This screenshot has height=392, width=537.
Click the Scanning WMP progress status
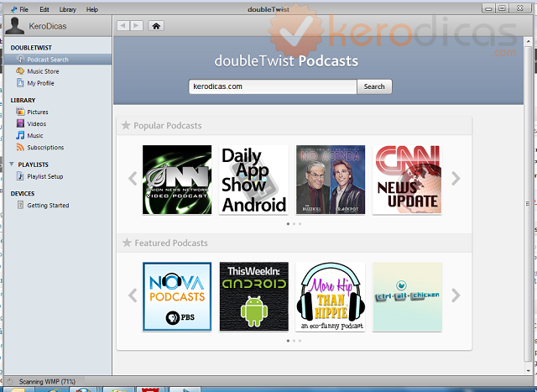point(47,381)
